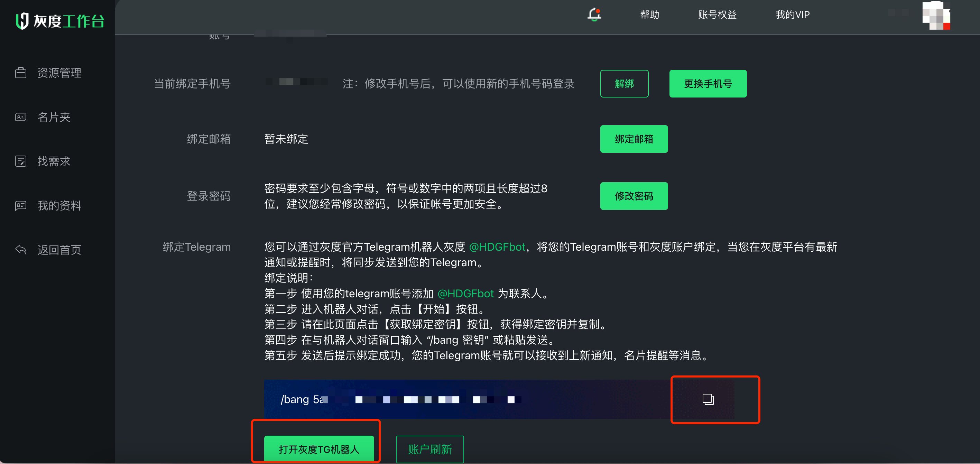
Task: Open 资源管理 in the sidebar
Action: click(x=59, y=73)
